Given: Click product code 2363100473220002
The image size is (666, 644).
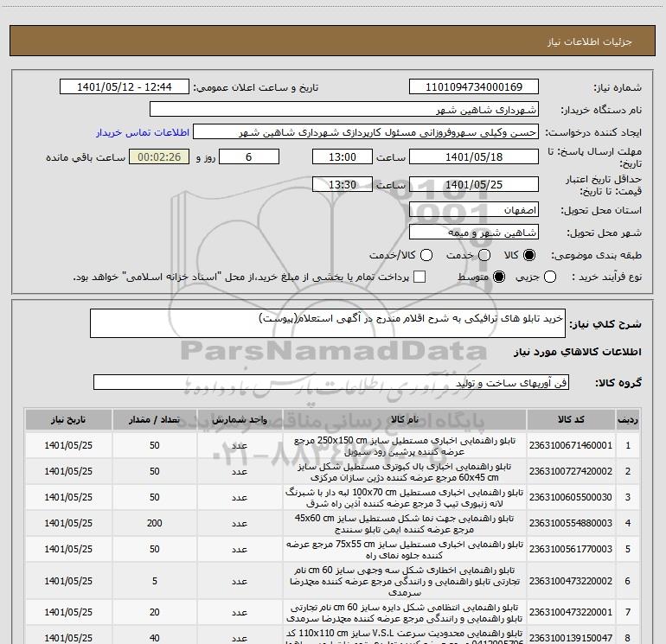Looking at the screenshot, I should tap(571, 581).
